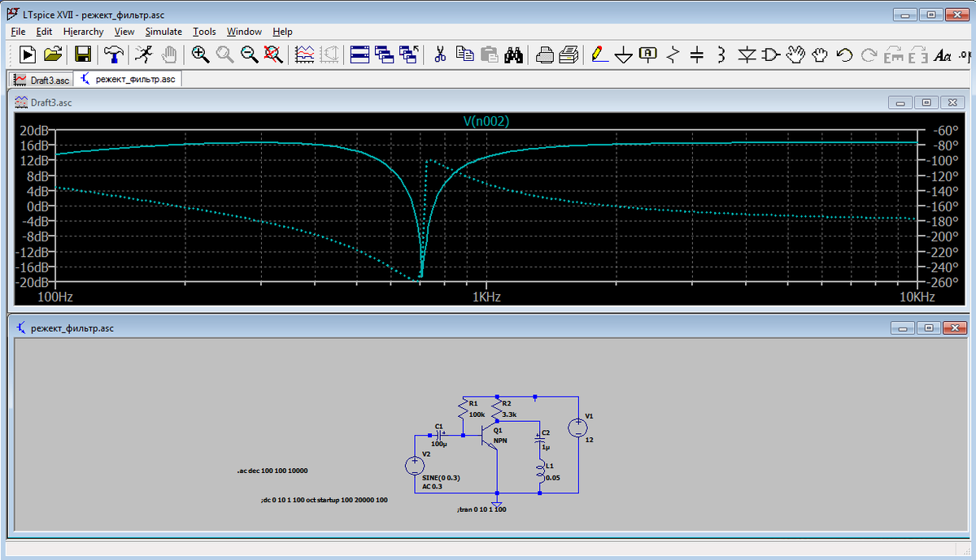Tile windows using the Tile toolbar icon

(359, 54)
